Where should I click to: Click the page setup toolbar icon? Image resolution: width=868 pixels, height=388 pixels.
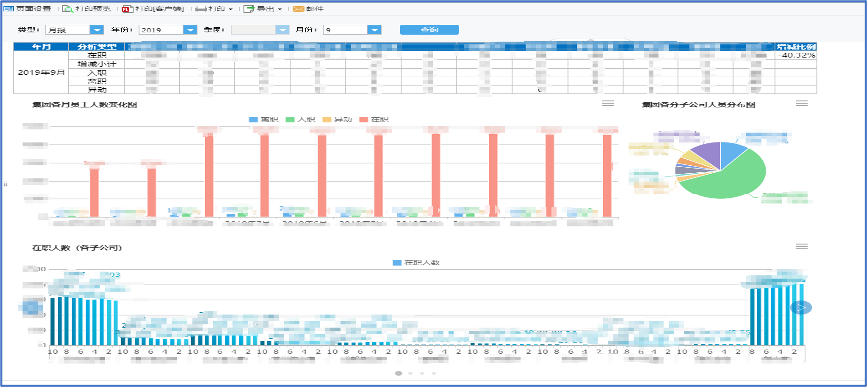pyautogui.click(x=8, y=9)
